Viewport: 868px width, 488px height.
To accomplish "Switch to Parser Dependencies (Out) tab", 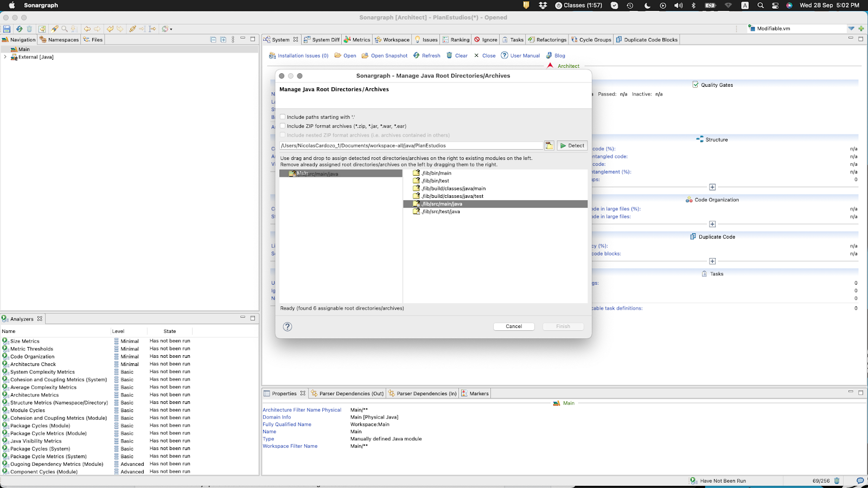I will 347,394.
